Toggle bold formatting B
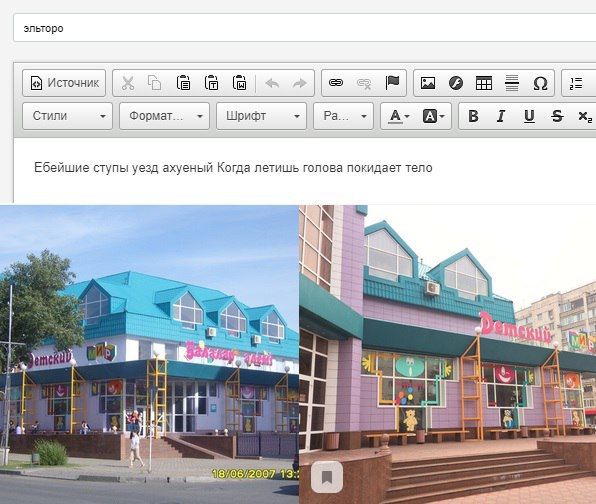The image size is (596, 504). [x=473, y=116]
